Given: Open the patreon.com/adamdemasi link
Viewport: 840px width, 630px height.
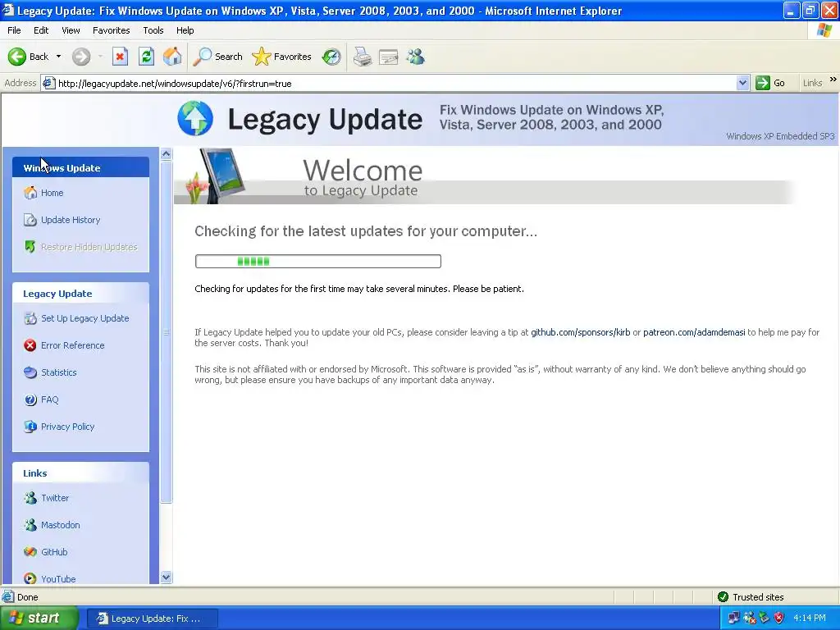Looking at the screenshot, I should 694,332.
